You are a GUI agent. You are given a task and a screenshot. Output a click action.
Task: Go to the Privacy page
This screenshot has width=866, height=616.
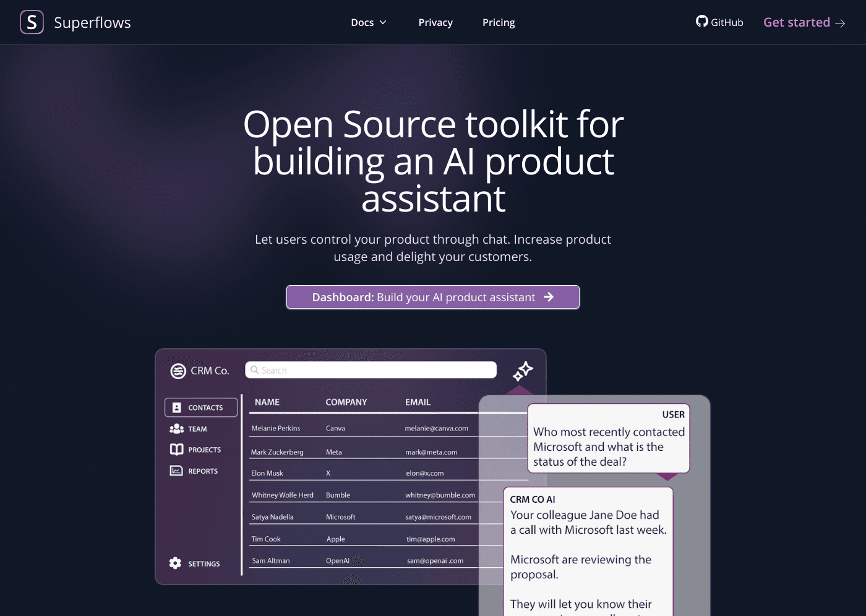point(435,22)
